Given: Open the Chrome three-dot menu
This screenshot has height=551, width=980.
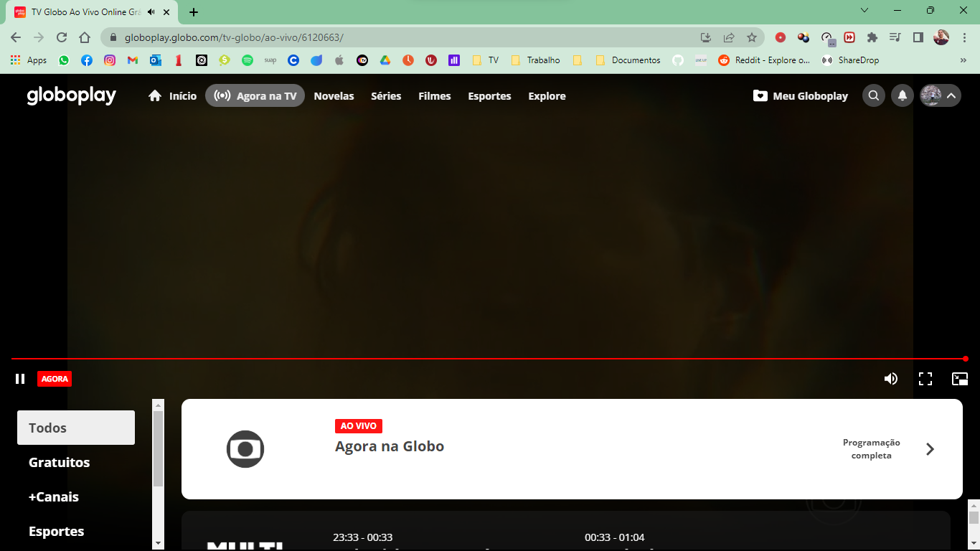Looking at the screenshot, I should point(963,37).
